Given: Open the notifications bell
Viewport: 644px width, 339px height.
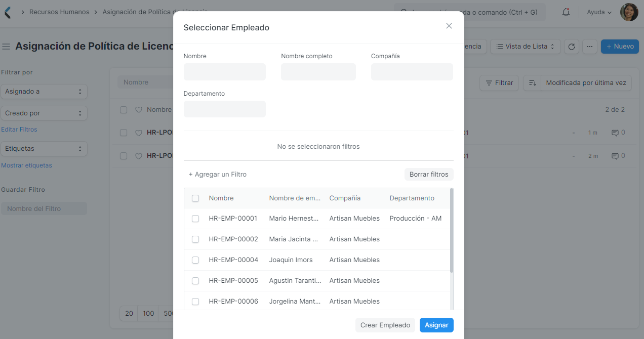Looking at the screenshot, I should (x=566, y=12).
